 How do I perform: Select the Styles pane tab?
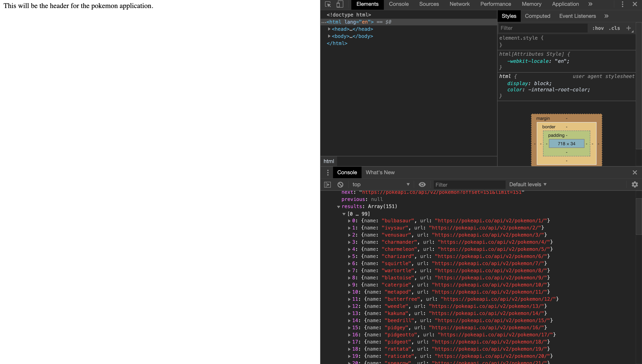point(509,16)
